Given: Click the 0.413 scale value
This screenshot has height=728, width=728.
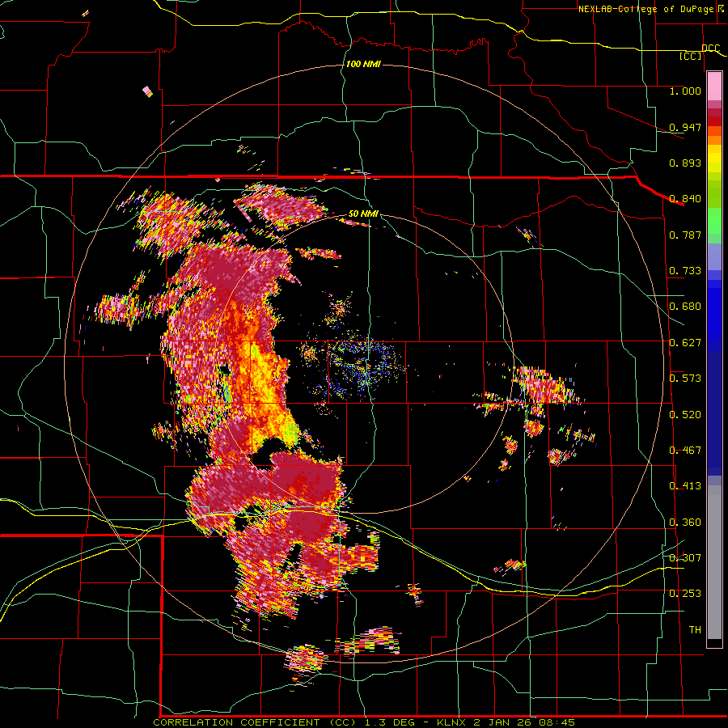Looking at the screenshot, I should (x=685, y=486).
